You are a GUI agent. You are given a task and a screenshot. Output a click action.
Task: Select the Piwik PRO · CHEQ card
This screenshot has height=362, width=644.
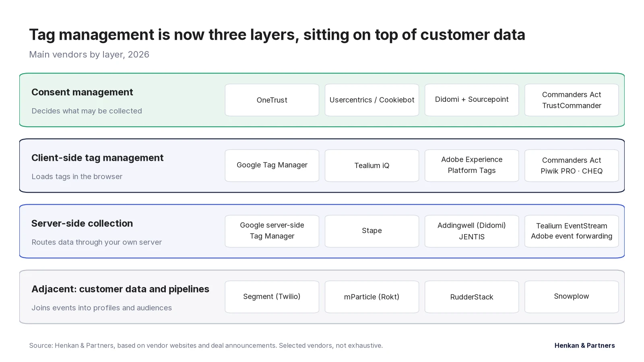572,166
